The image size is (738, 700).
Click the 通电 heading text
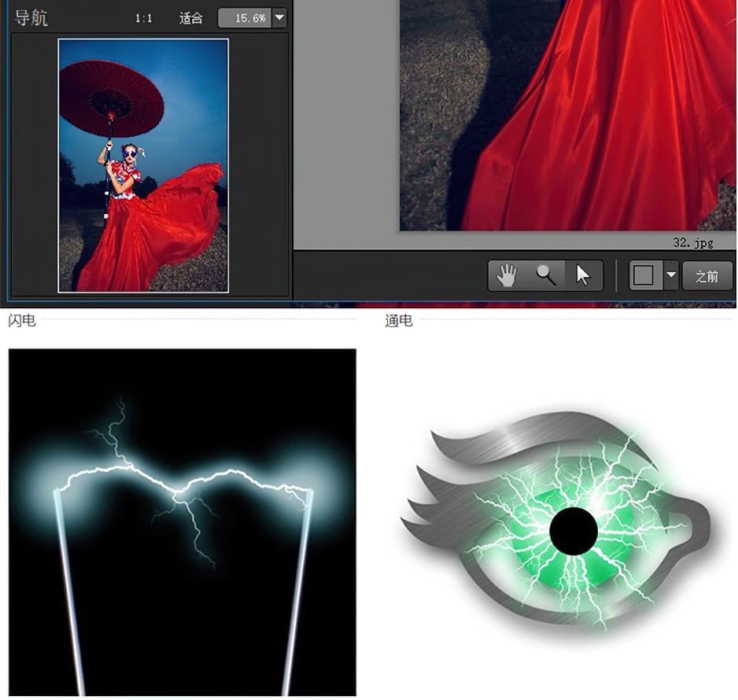click(x=399, y=321)
